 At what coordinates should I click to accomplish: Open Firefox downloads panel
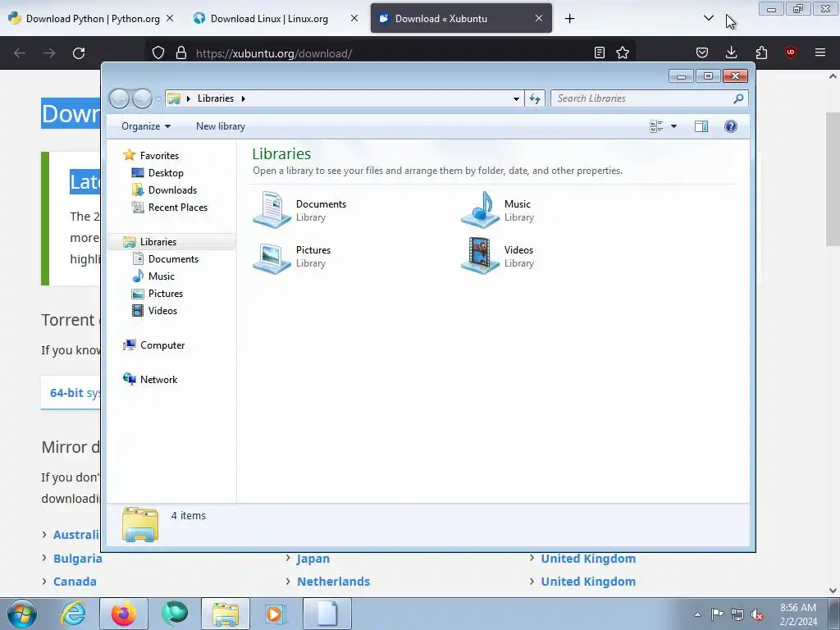point(731,53)
